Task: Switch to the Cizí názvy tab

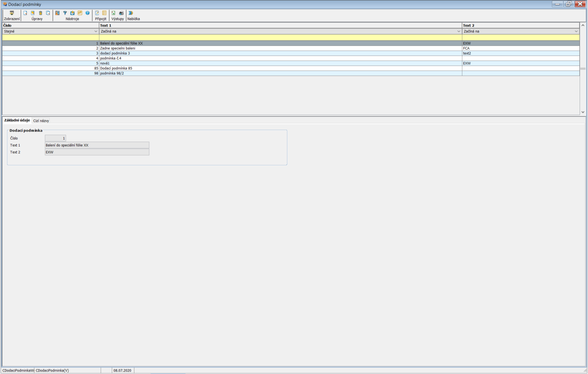Action: click(x=41, y=121)
